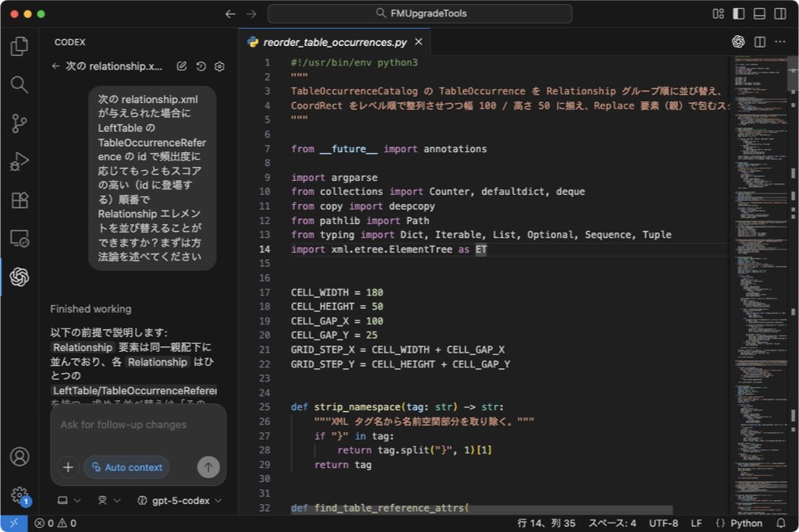Expand the local environment dropdown
This screenshot has height=532, width=799.
[x=68, y=501]
